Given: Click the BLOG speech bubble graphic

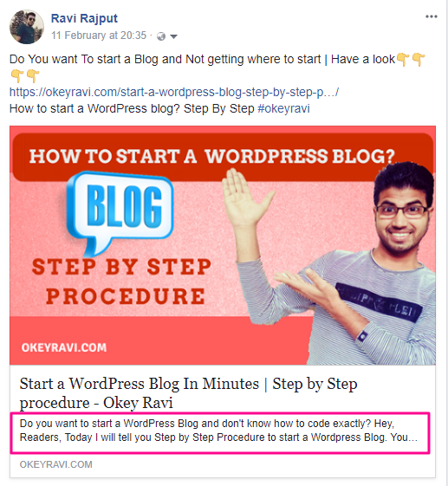Looking at the screenshot, I should pos(120,212).
